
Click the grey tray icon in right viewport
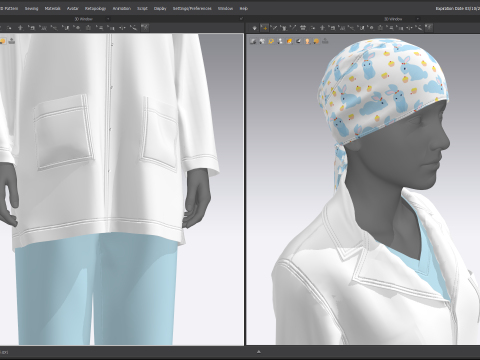pos(325,41)
